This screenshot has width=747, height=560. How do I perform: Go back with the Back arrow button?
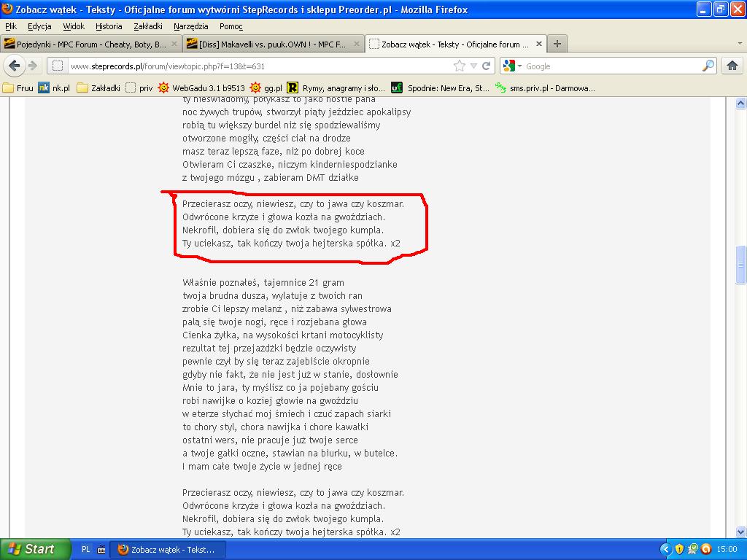tap(15, 66)
